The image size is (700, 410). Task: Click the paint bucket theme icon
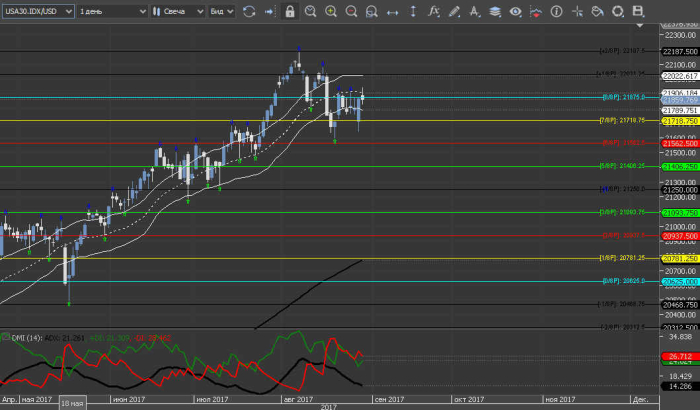pyautogui.click(x=597, y=12)
